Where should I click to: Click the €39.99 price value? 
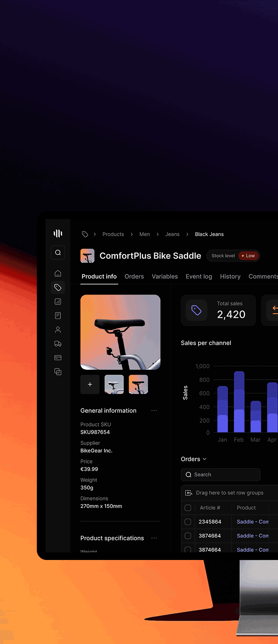coord(89,469)
